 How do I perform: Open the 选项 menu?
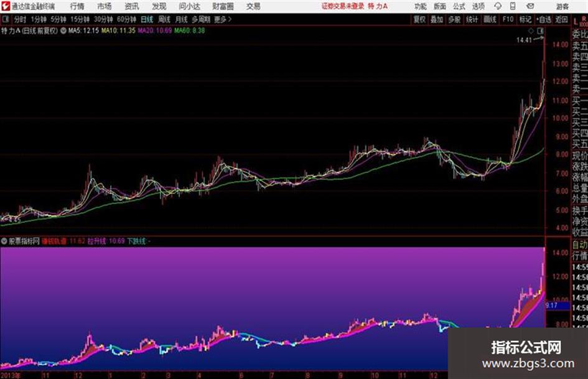478,6
